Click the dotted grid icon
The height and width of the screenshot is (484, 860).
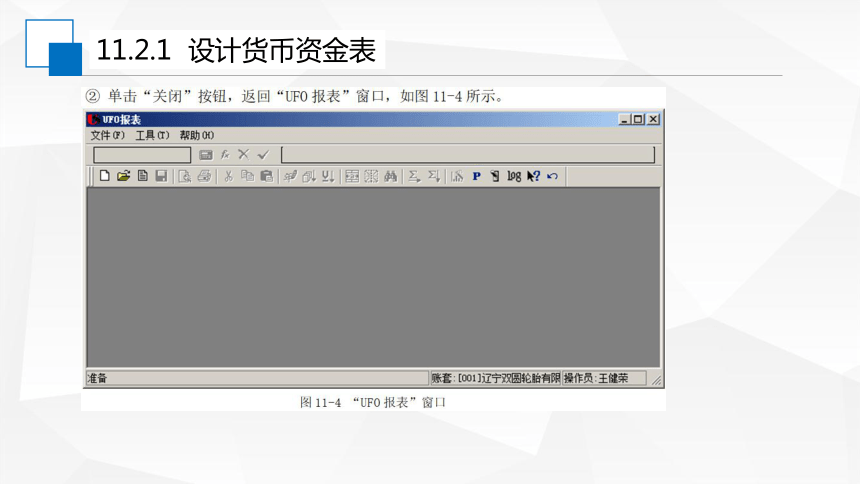[371, 176]
